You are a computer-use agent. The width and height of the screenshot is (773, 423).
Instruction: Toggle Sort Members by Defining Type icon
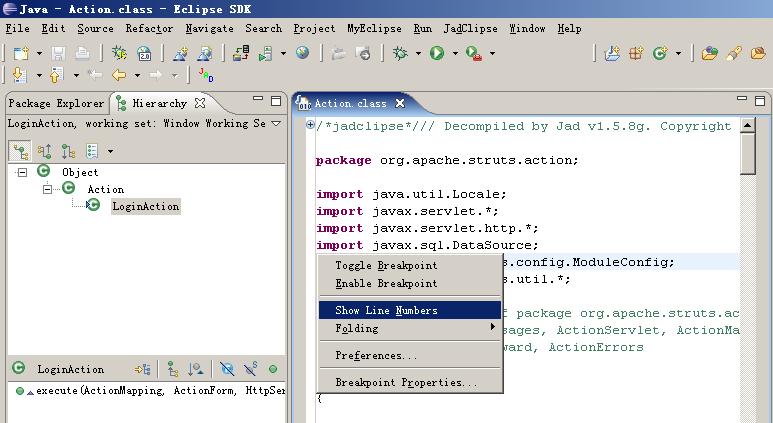coord(196,369)
